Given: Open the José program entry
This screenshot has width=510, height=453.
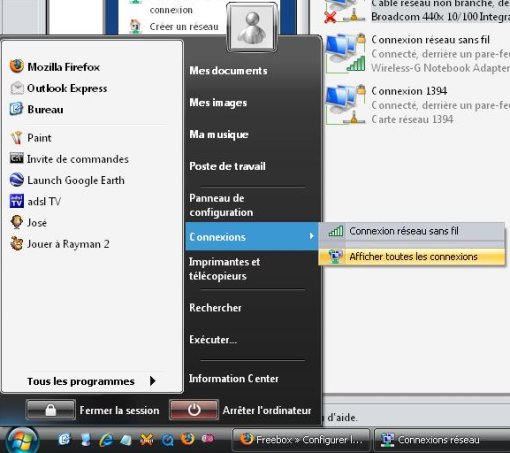Looking at the screenshot, I should 28,223.
